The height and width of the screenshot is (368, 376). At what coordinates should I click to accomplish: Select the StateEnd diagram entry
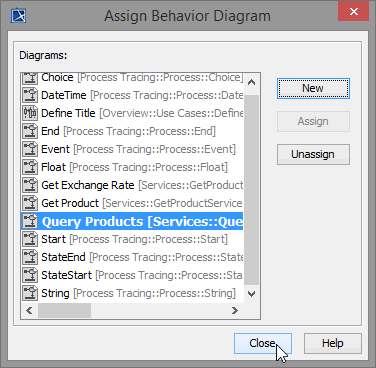[x=132, y=257]
